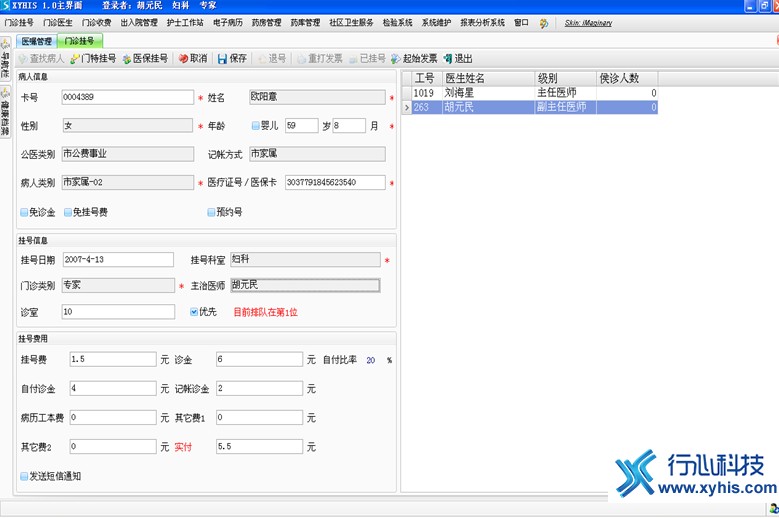This screenshot has width=779, height=518.
Task: Save the registration with 保存
Action: 232,59
